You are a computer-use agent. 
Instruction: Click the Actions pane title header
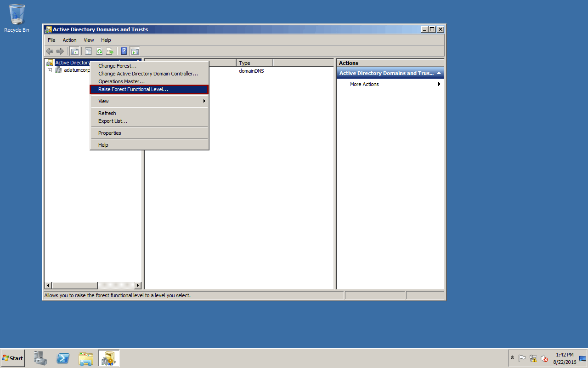pyautogui.click(x=390, y=63)
